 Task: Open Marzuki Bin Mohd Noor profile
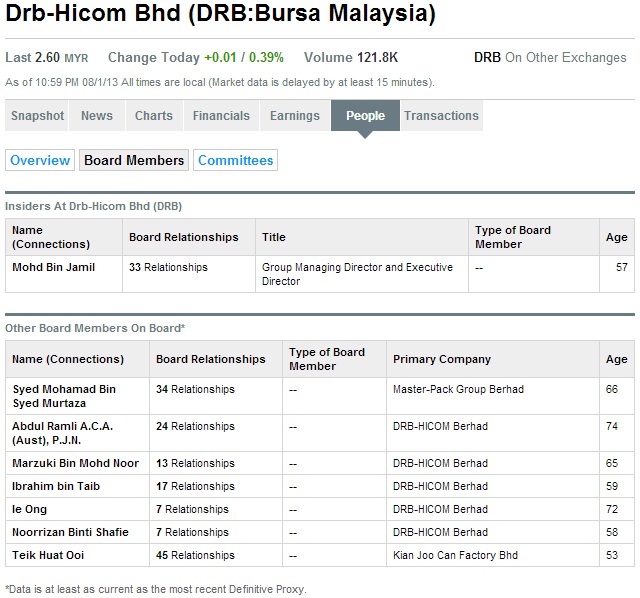[76, 463]
